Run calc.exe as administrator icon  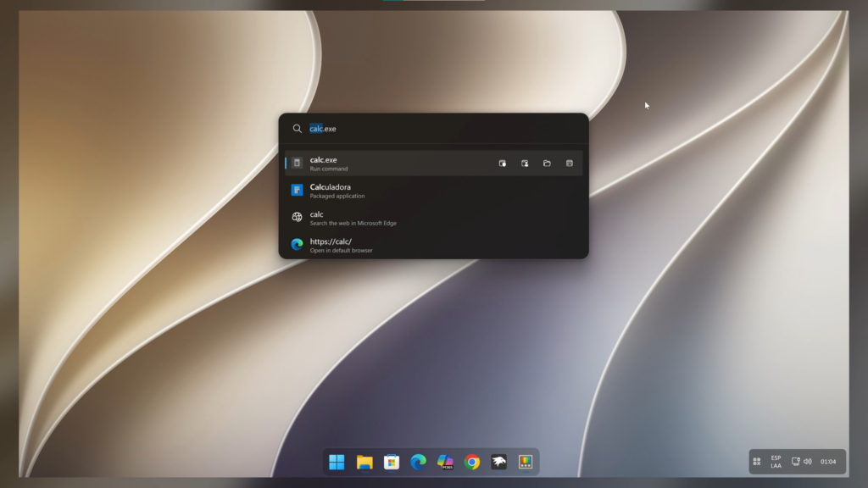(502, 164)
